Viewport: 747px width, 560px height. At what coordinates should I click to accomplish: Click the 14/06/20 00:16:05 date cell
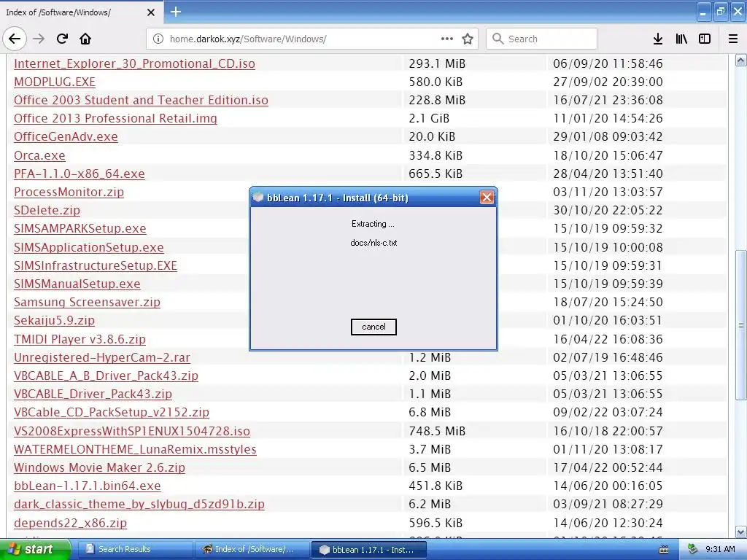(x=608, y=486)
